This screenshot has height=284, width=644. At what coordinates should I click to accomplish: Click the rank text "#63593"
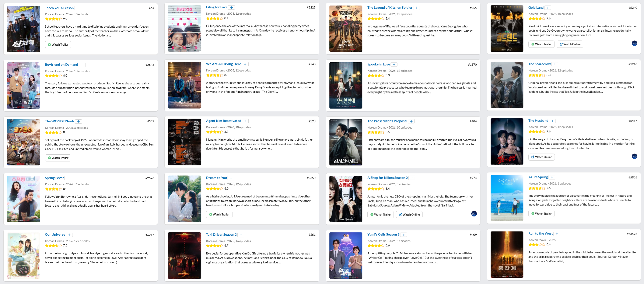tap(632, 234)
